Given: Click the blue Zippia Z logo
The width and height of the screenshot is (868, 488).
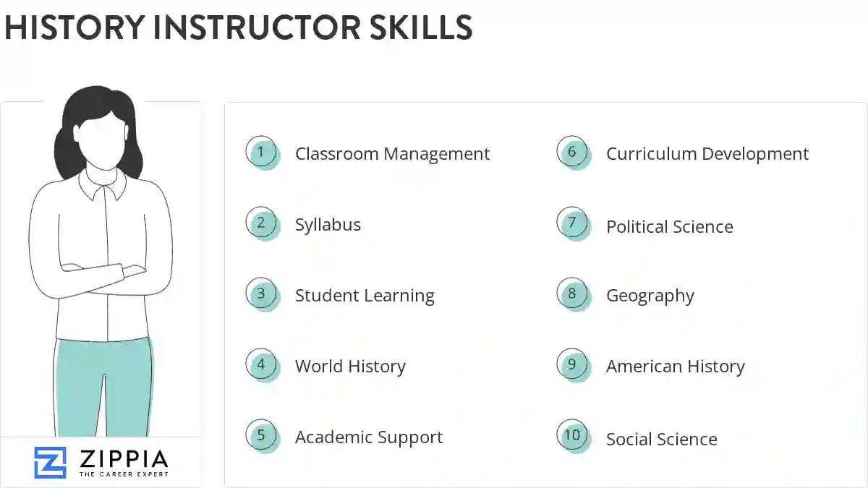Looking at the screenshot, I should coord(50,462).
